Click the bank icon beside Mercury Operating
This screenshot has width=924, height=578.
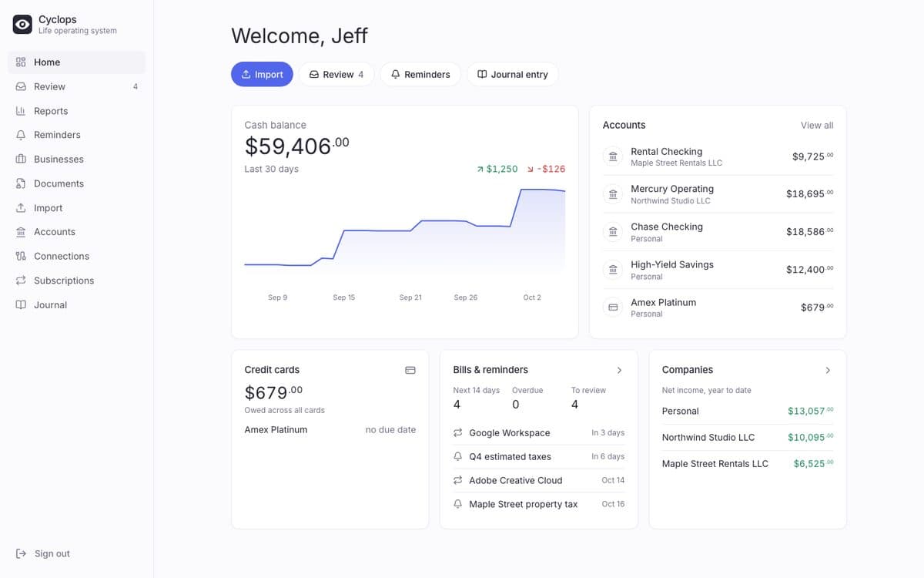point(613,194)
